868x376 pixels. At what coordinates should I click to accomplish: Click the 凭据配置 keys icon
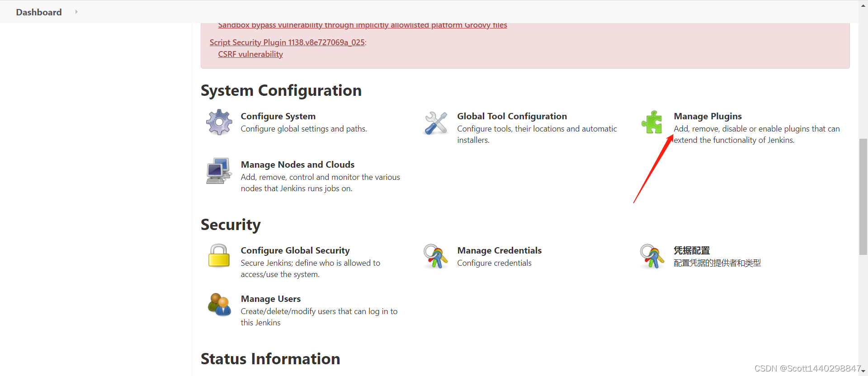click(x=652, y=256)
